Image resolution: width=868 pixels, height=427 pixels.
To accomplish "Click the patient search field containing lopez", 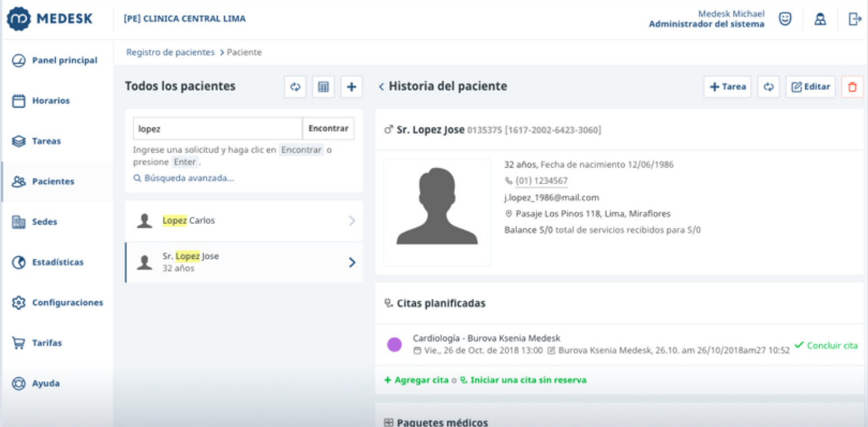I will click(218, 128).
